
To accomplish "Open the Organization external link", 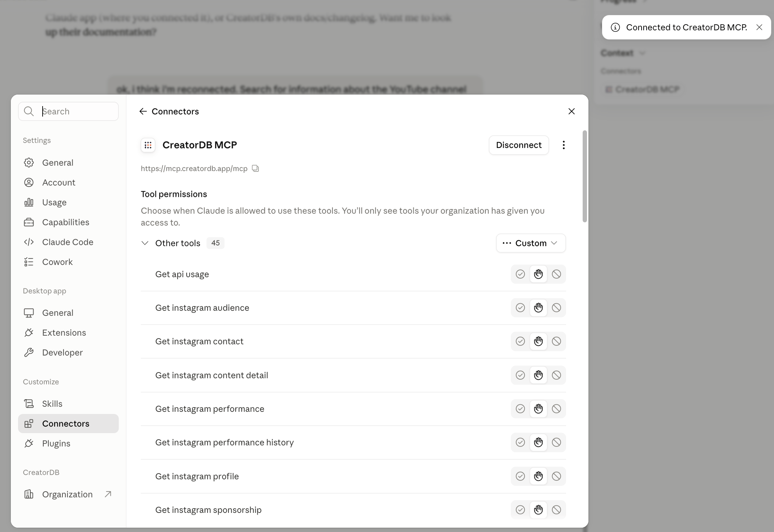I will point(68,494).
